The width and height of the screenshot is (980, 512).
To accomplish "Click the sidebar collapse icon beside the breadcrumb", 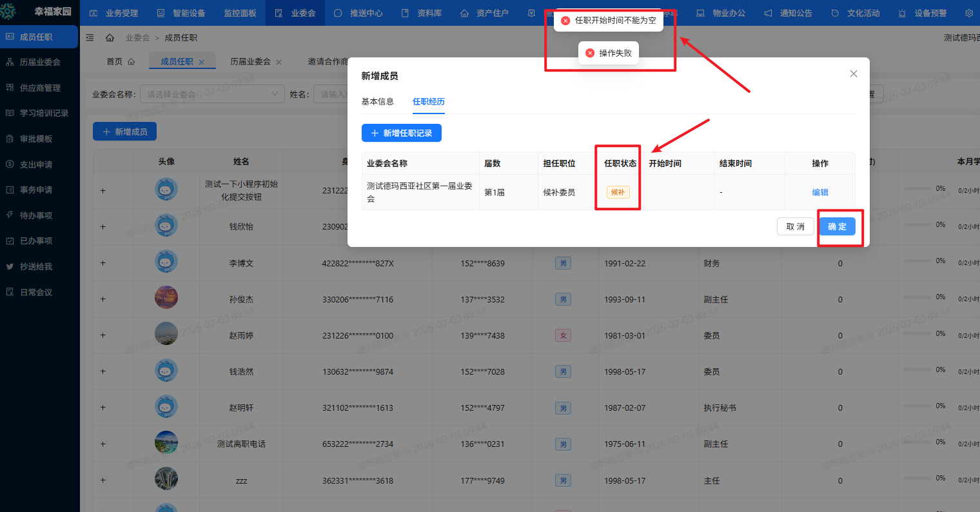I will [90, 38].
